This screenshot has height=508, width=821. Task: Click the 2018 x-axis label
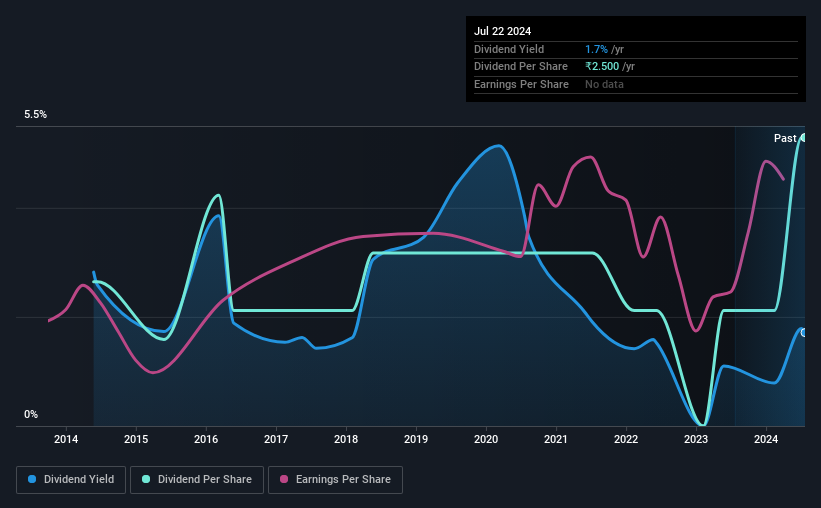pos(346,439)
